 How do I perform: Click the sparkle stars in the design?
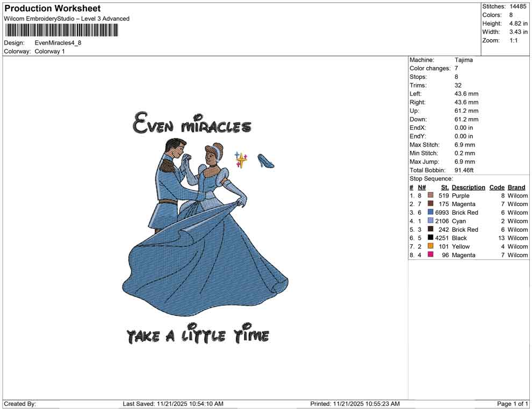(241, 159)
